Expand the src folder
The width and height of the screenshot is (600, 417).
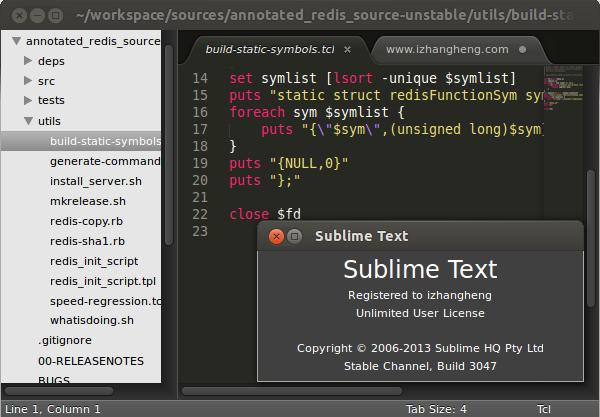(28, 81)
